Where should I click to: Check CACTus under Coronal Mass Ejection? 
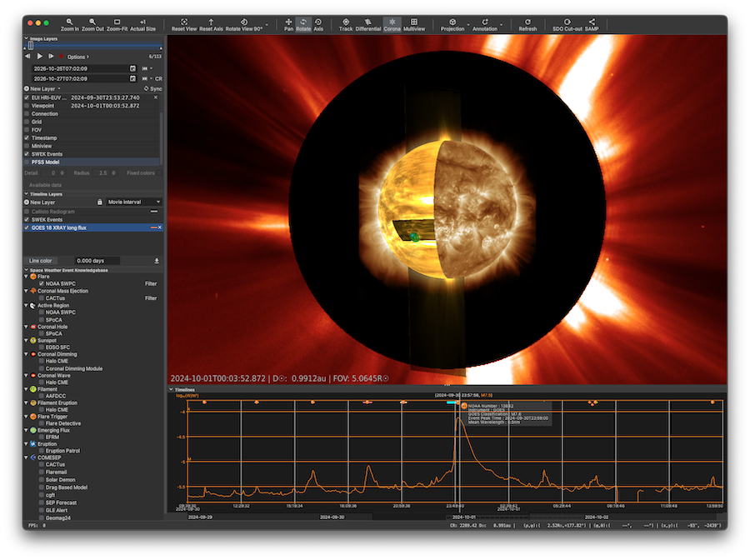click(42, 298)
